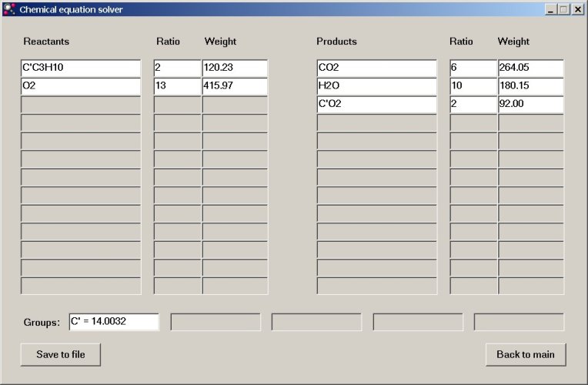Go Back to main screen
This screenshot has width=588, height=385.
click(x=526, y=354)
